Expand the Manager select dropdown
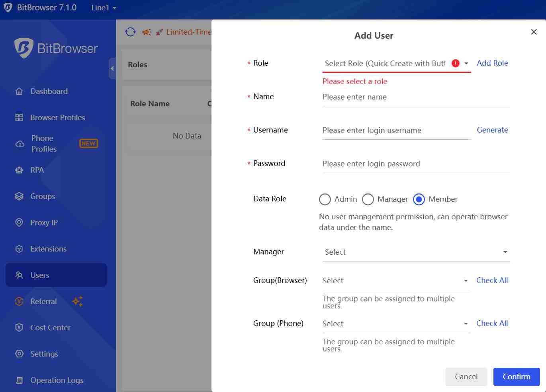The image size is (546, 392). pyautogui.click(x=416, y=252)
